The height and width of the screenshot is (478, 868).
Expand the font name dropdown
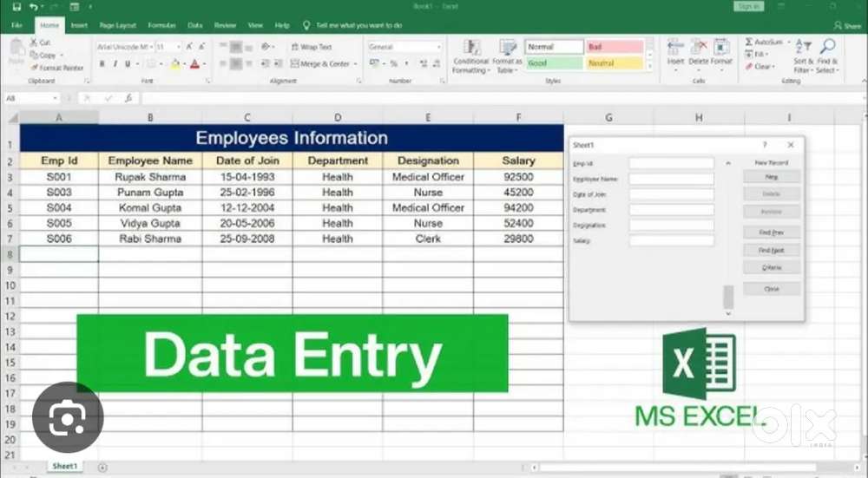click(x=150, y=47)
